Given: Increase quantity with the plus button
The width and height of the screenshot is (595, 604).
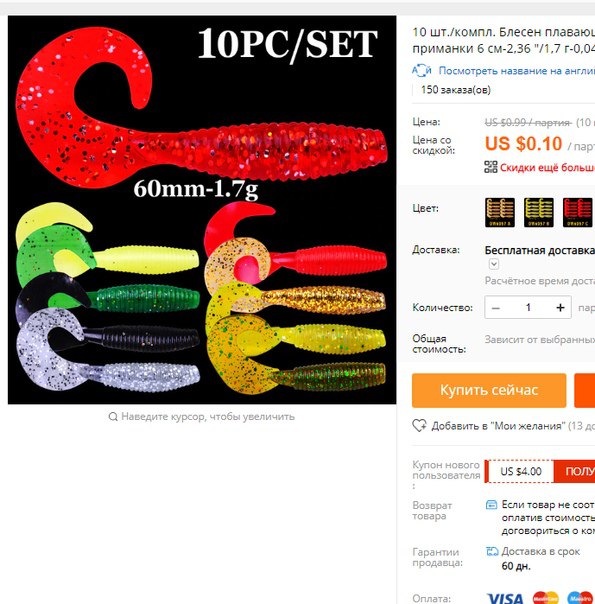Looking at the screenshot, I should (560, 307).
